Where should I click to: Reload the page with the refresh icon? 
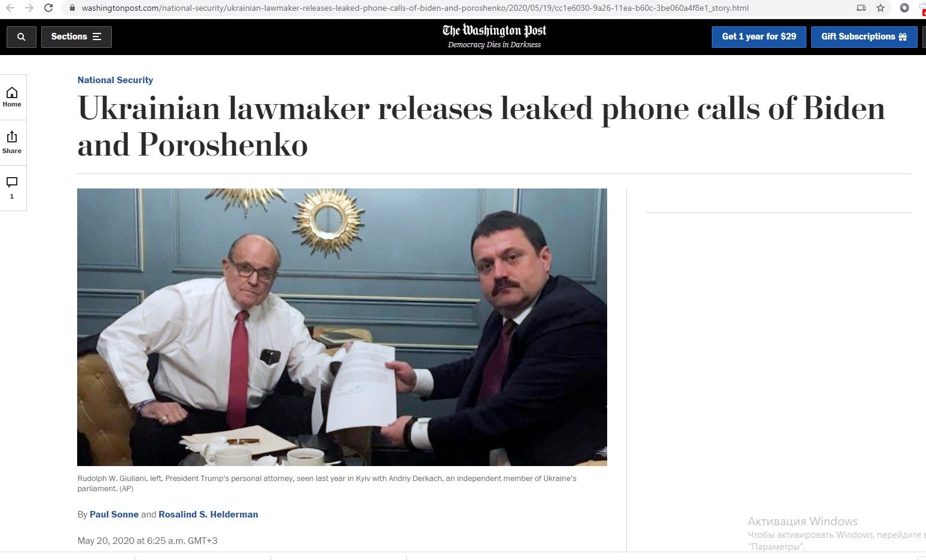(x=49, y=8)
